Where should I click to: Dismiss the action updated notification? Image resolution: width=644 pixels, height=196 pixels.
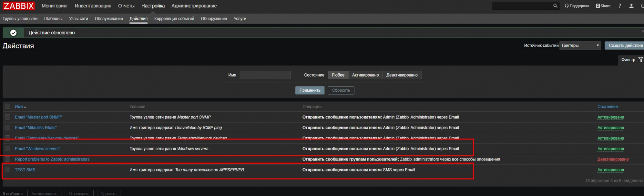point(642,32)
